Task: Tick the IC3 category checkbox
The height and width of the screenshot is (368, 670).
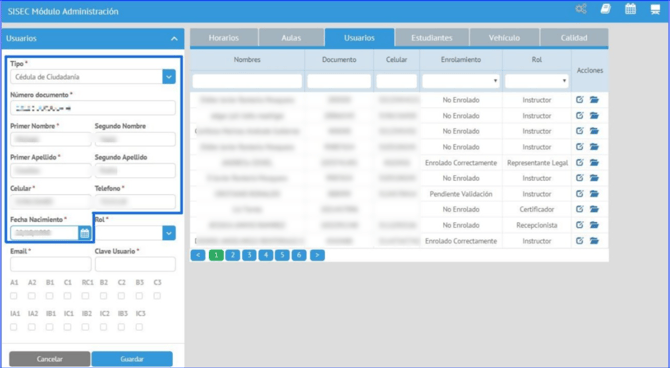Action: tap(139, 327)
